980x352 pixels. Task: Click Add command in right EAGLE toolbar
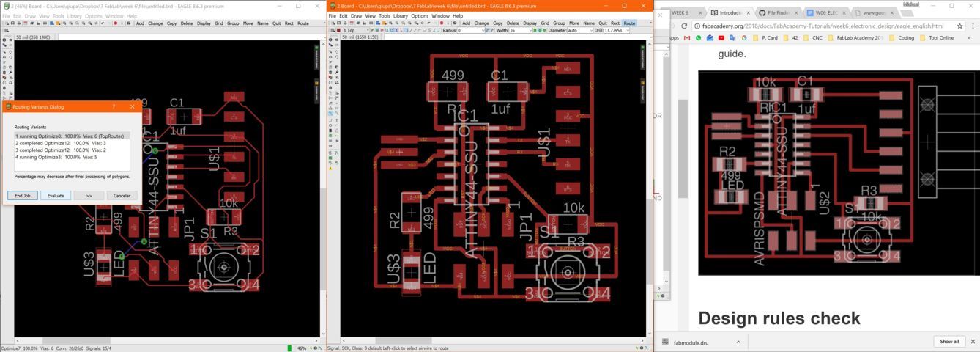(466, 23)
